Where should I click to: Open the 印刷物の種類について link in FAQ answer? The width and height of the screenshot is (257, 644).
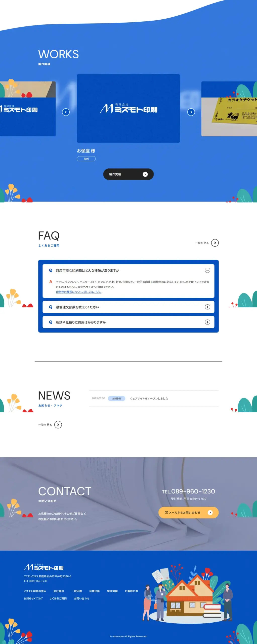(78, 292)
